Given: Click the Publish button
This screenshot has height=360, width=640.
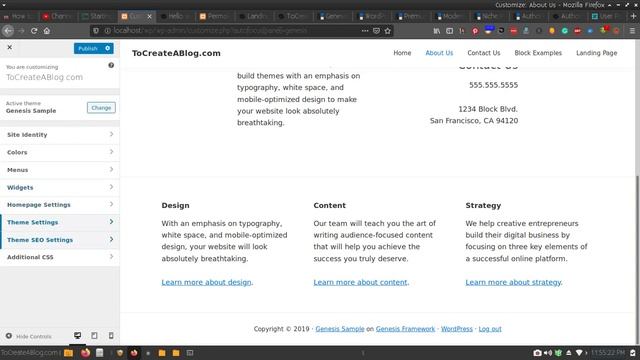Looking at the screenshot, I should click(x=88, y=49).
